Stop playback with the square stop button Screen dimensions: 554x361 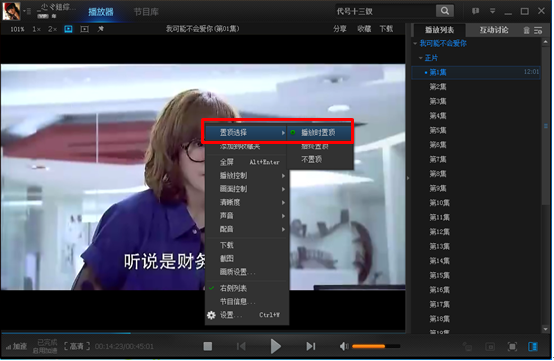tap(208, 347)
